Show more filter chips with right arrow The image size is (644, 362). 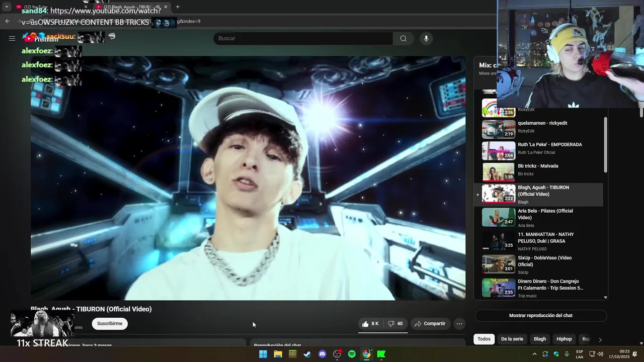pos(600,339)
